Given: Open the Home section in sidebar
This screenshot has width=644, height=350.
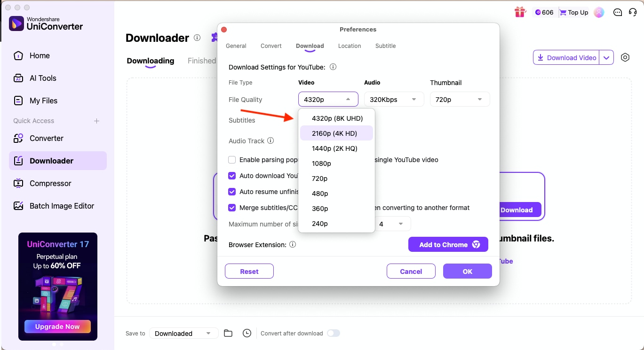Looking at the screenshot, I should pyautogui.click(x=40, y=55).
